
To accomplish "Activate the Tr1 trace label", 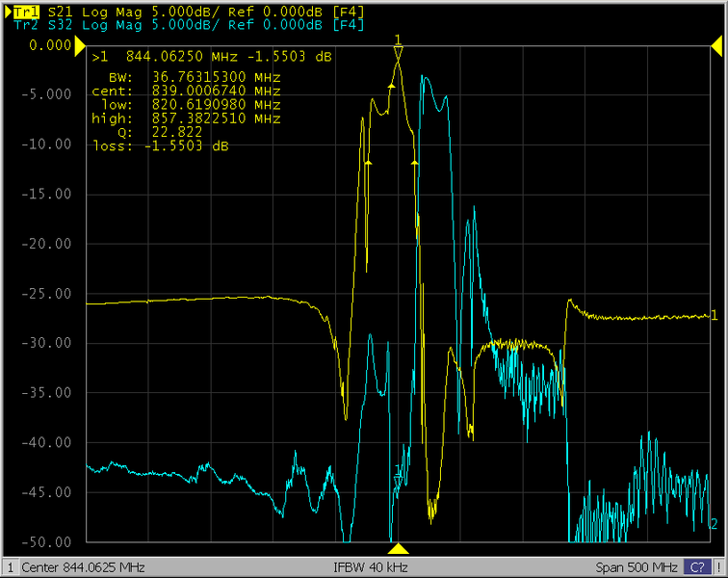I will click(x=25, y=11).
